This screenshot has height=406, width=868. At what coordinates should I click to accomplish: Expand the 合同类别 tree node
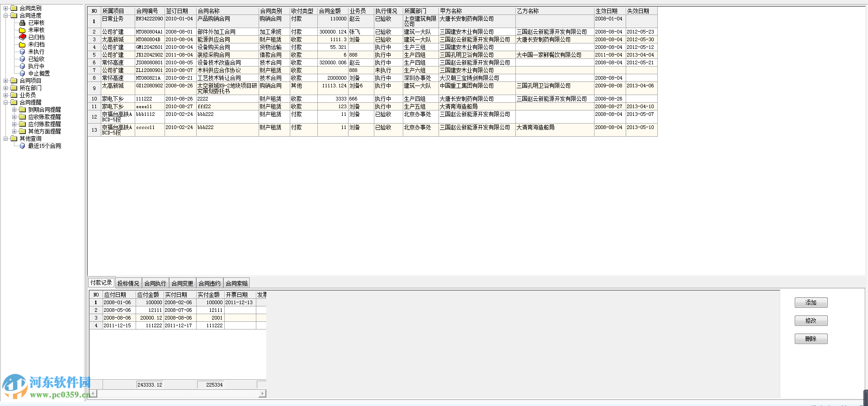[6, 8]
